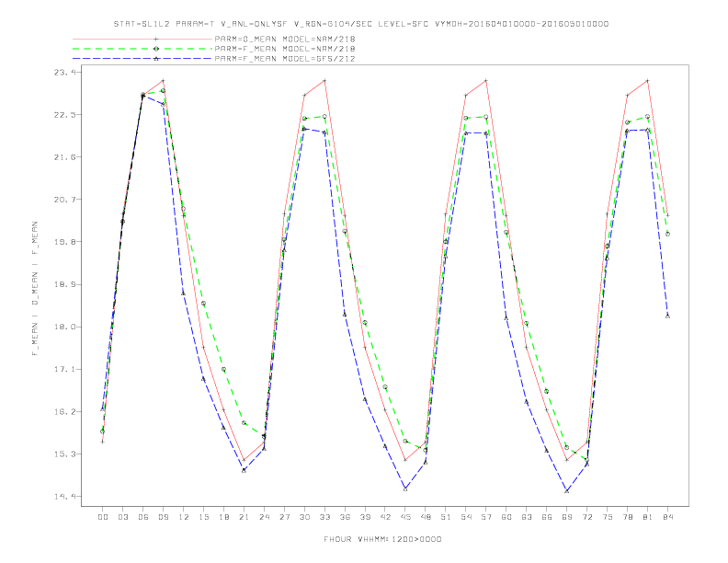
Task: Click x-axis tick label 12
Action: [x=184, y=517]
